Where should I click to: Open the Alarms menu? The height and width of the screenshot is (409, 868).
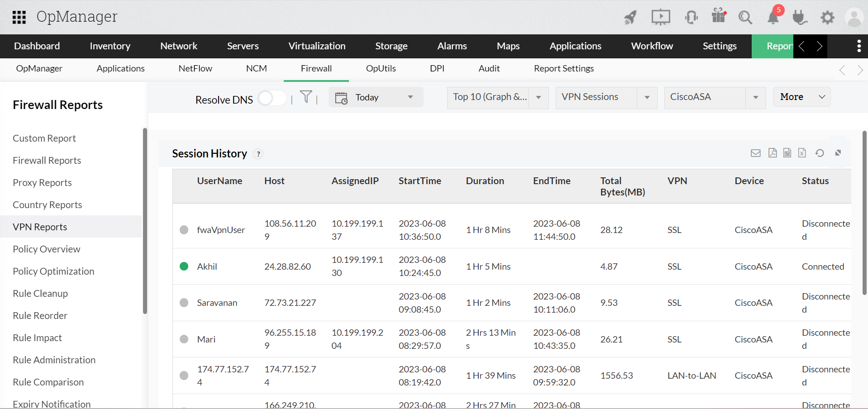[x=452, y=46]
